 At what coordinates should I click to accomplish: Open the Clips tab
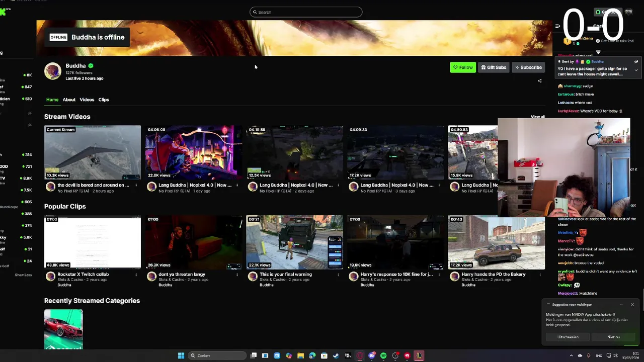click(104, 100)
